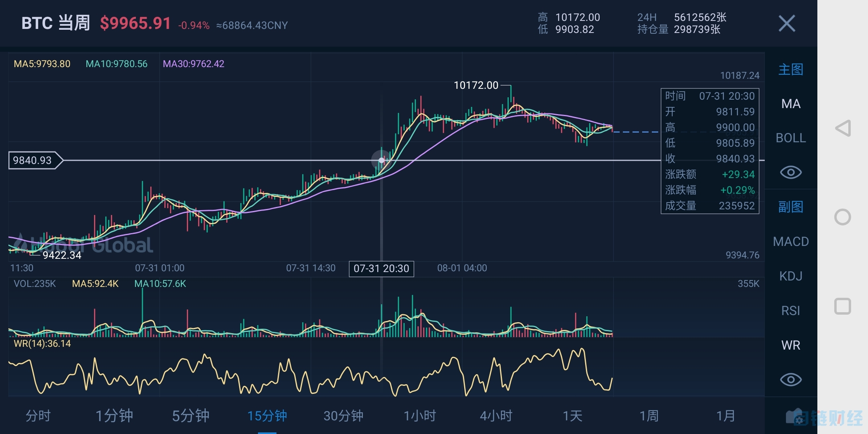Click the 主图 main chart heading
868x434 pixels.
coord(790,70)
